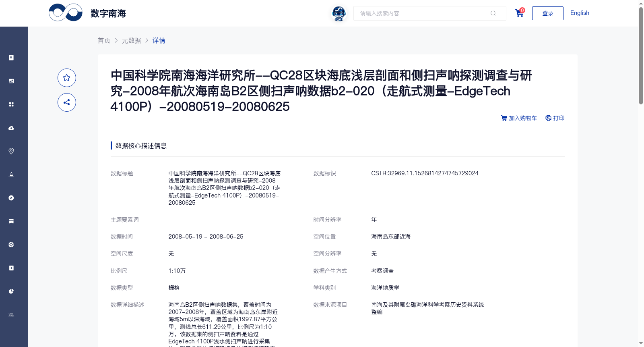
Task: Open the document list sidebar icon
Action: point(11,58)
